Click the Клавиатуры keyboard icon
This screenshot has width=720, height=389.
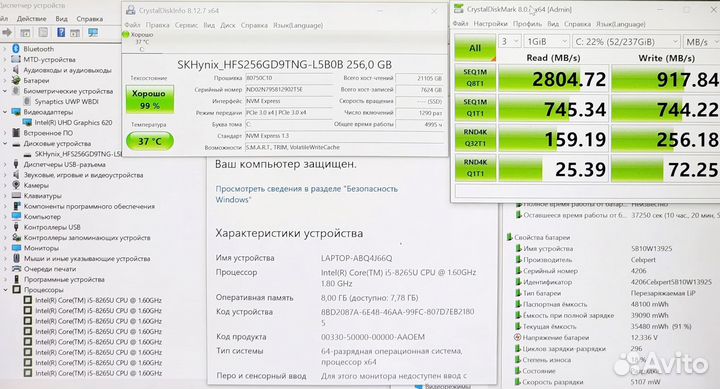tap(16, 196)
